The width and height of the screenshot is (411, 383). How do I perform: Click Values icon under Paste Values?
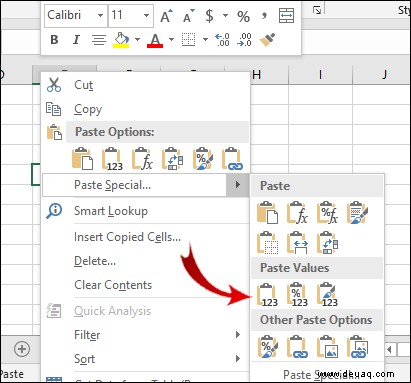(x=267, y=295)
